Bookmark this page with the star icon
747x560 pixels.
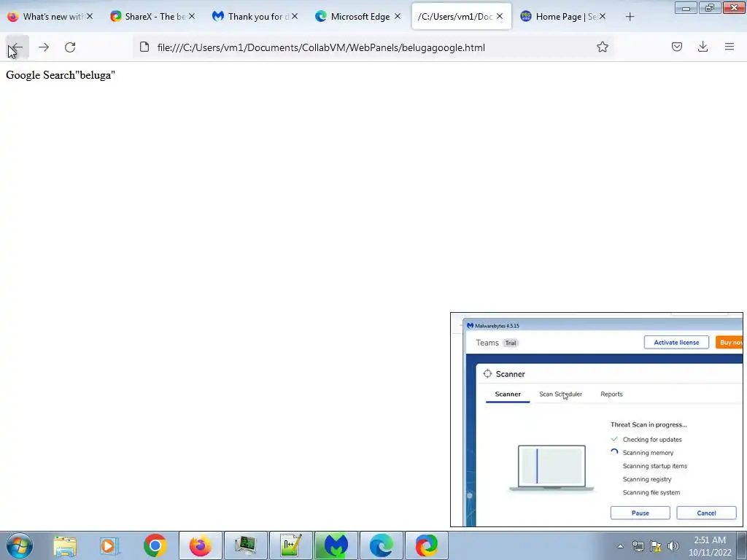[x=602, y=47]
